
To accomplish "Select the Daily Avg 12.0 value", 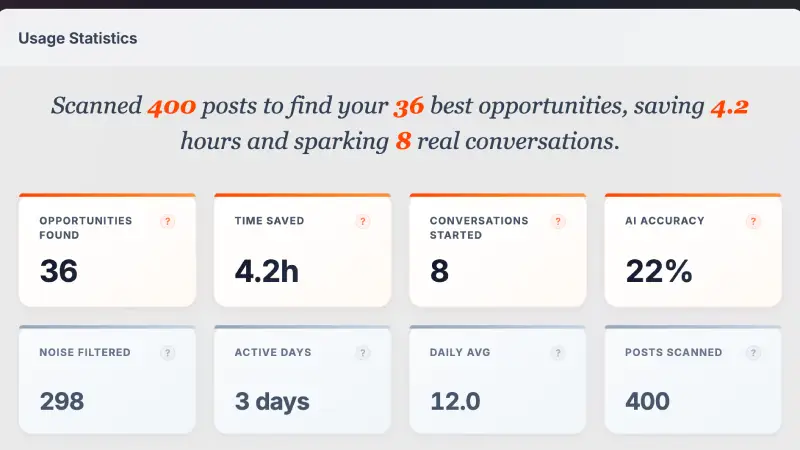I will click(x=455, y=402).
